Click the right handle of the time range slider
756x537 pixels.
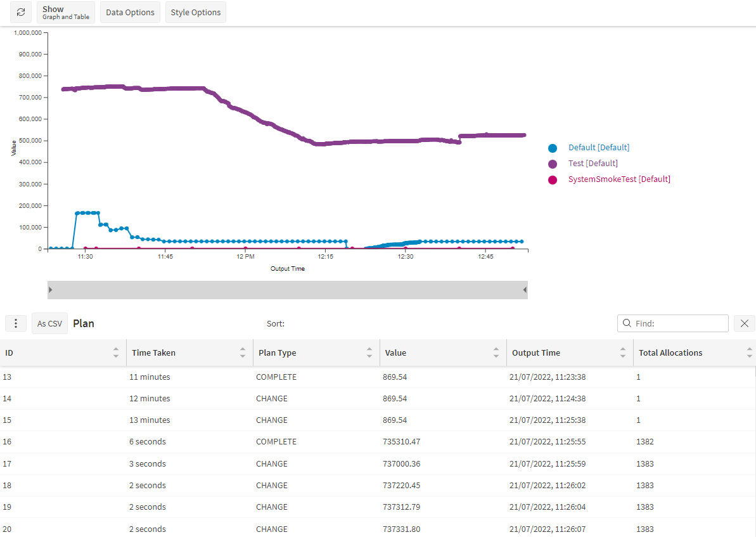[x=525, y=290]
